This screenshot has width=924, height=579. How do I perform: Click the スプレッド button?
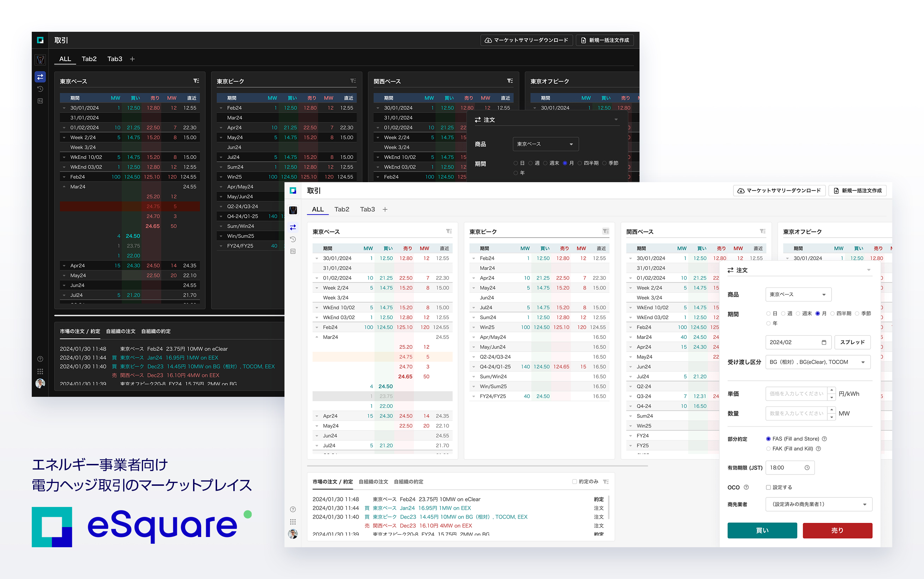[x=852, y=342]
